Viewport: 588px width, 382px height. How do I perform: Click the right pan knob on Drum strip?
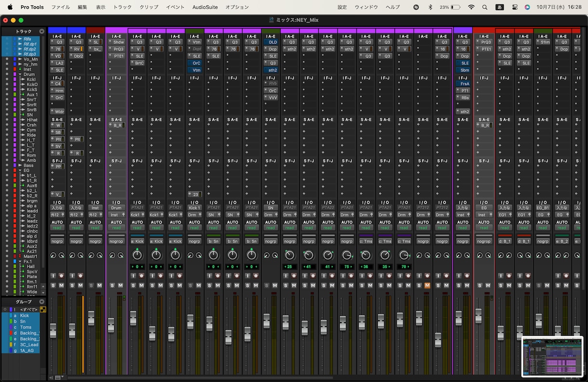[x=120, y=255]
